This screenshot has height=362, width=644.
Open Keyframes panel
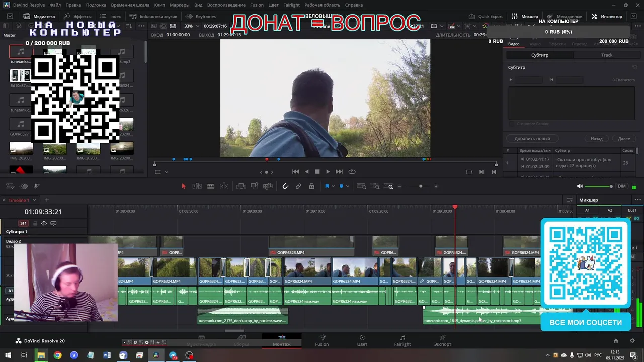coord(201,16)
